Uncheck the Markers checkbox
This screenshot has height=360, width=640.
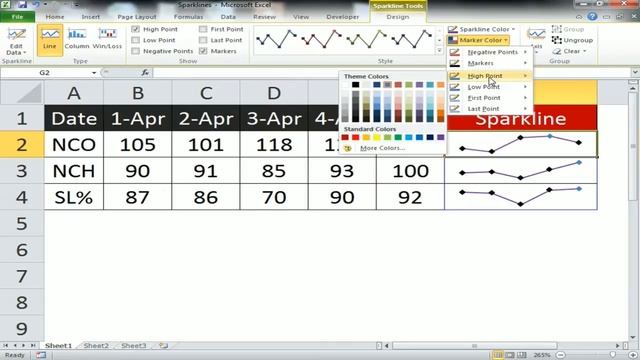coord(203,51)
